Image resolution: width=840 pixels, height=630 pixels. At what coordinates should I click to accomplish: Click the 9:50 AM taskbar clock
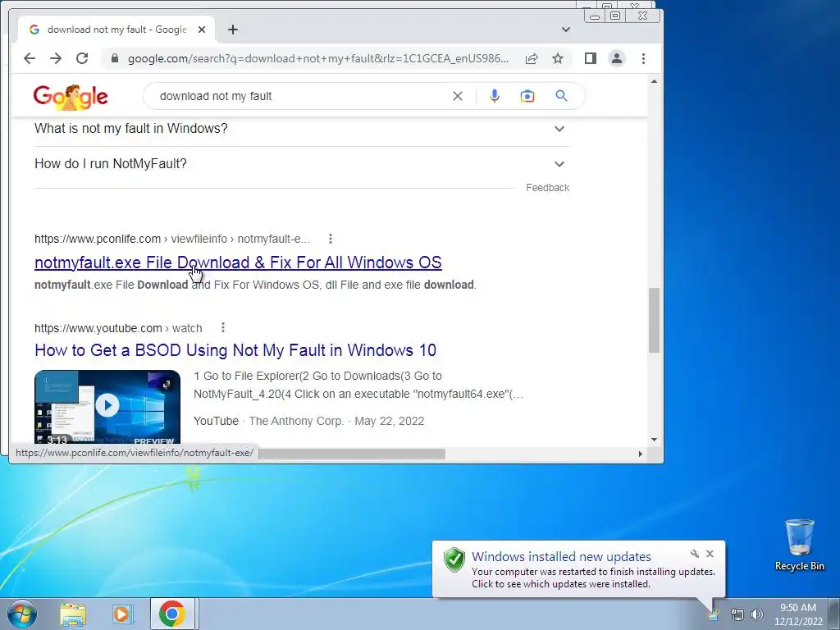(798, 614)
